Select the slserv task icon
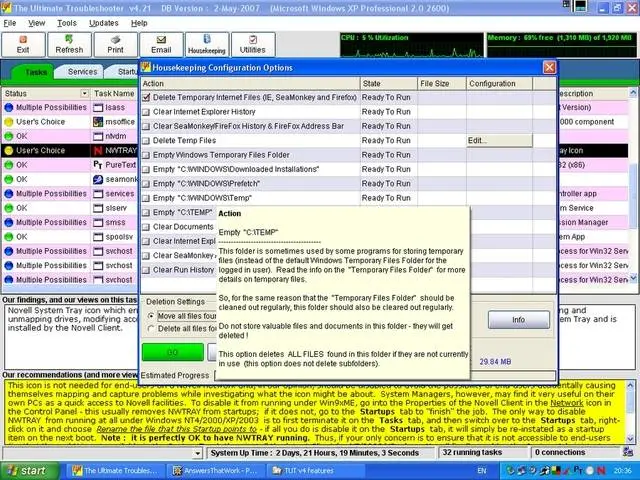Screen dimensions: 640x480 98,208
